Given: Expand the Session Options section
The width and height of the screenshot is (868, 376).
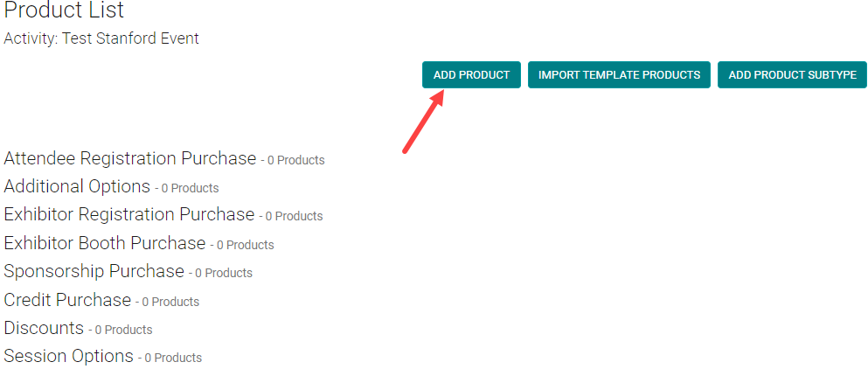Looking at the screenshot, I should (x=68, y=357).
